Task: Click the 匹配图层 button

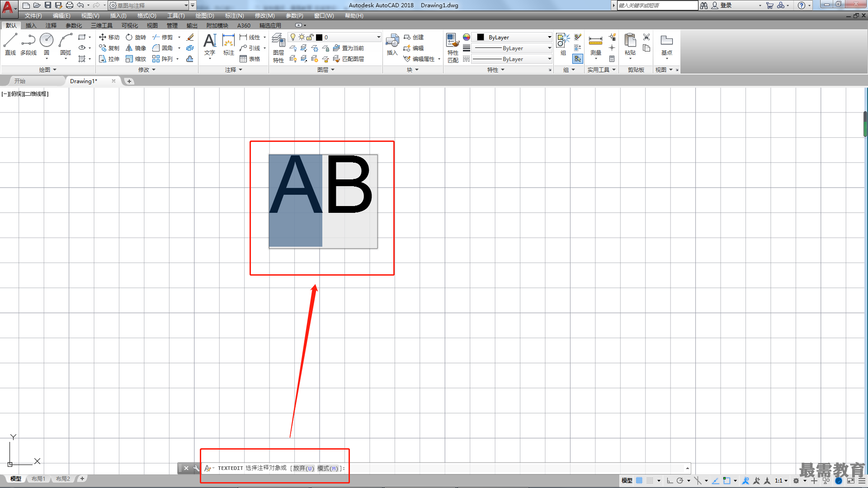Action: (349, 59)
